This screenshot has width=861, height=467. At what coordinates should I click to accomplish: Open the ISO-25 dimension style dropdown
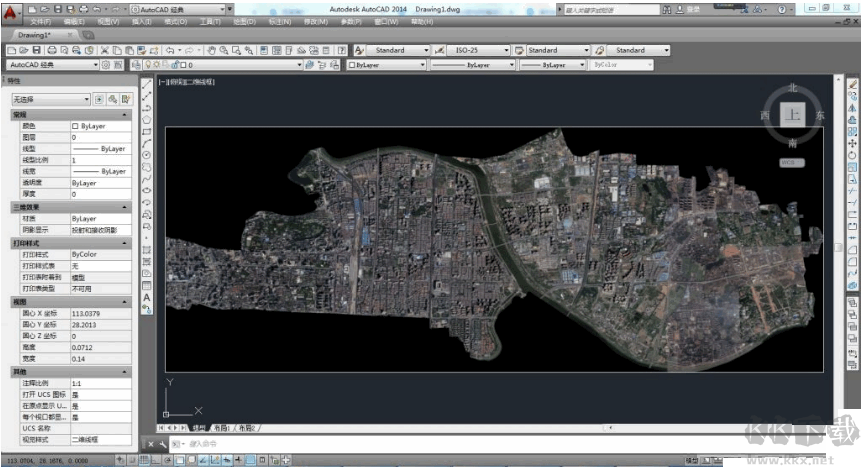click(468, 50)
